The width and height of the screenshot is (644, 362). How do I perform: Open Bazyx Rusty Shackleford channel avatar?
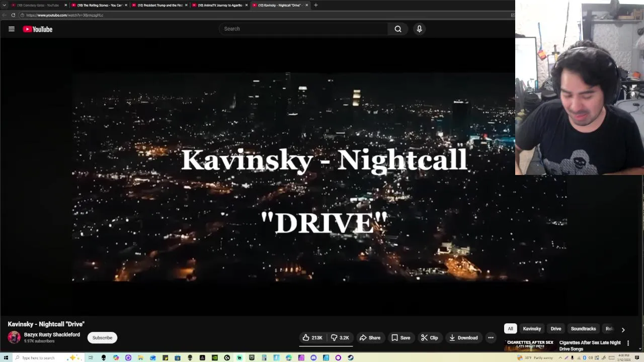click(x=14, y=337)
